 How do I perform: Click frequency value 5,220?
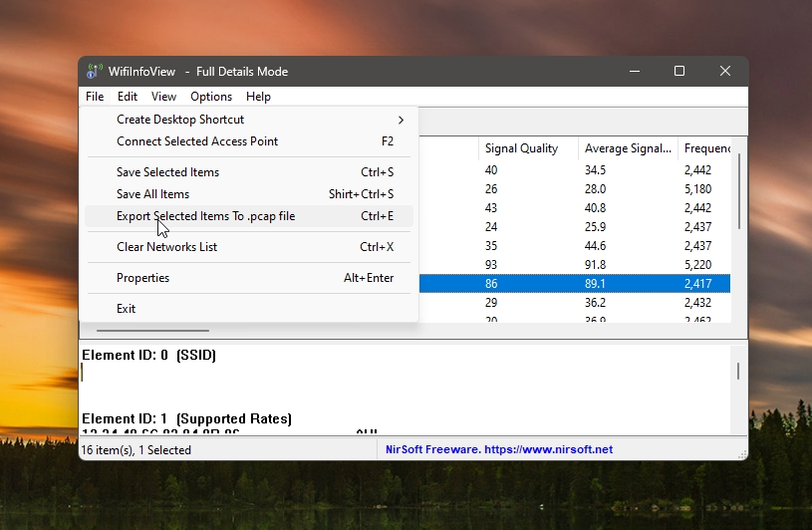click(697, 265)
